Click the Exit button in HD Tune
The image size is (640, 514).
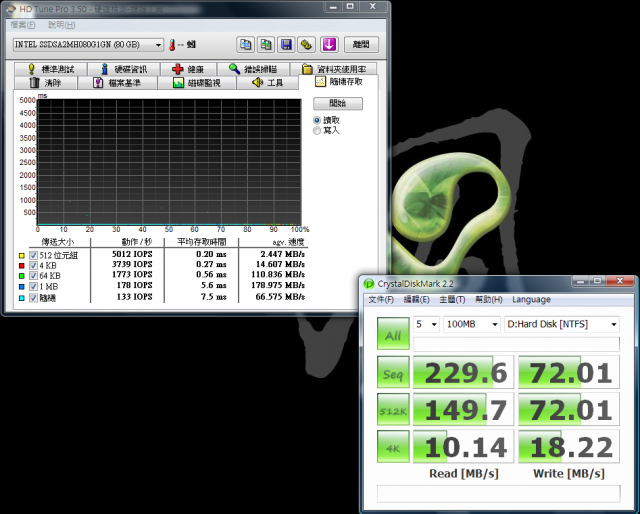click(x=361, y=45)
